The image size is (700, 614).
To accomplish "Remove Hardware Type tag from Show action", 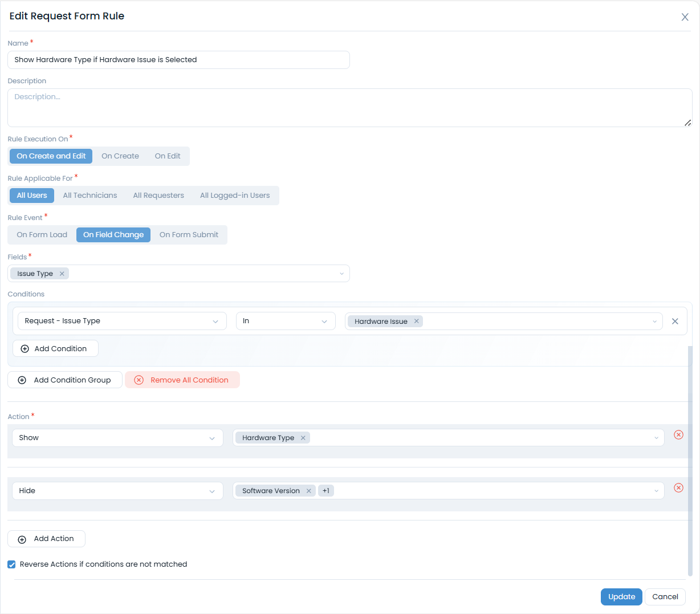I will pos(303,438).
